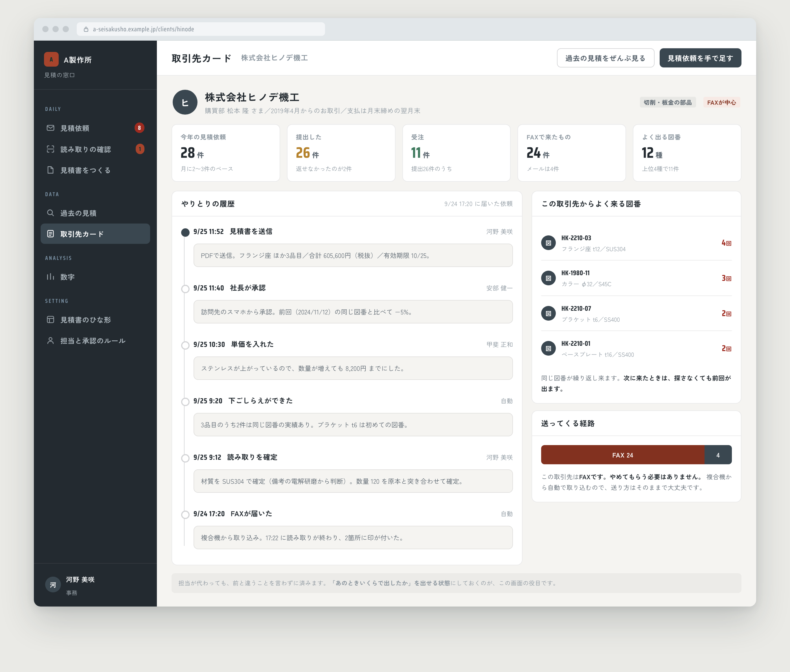Screen dimensions: 790x672
Task: Click the drawing icon for HK-2210-07
Action: tap(548, 314)
